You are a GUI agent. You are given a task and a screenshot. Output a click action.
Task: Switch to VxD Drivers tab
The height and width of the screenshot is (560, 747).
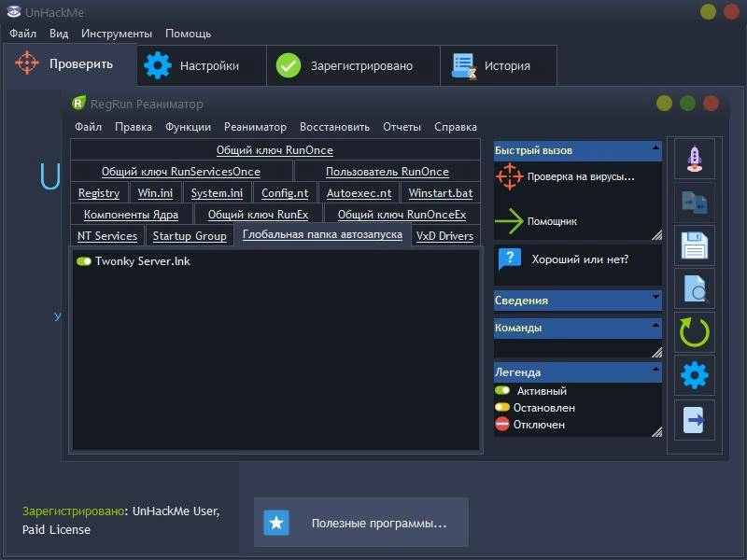pos(445,236)
